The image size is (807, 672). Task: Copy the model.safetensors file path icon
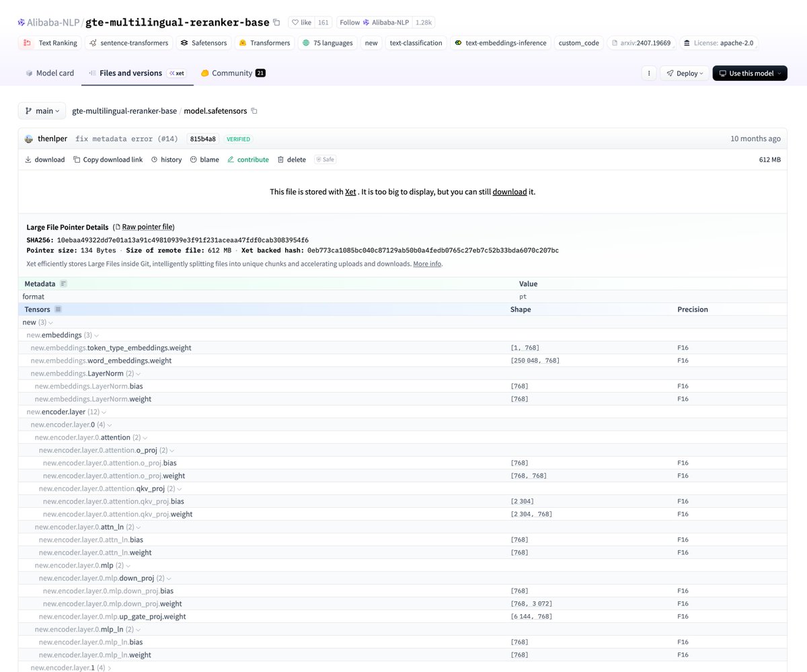point(254,111)
